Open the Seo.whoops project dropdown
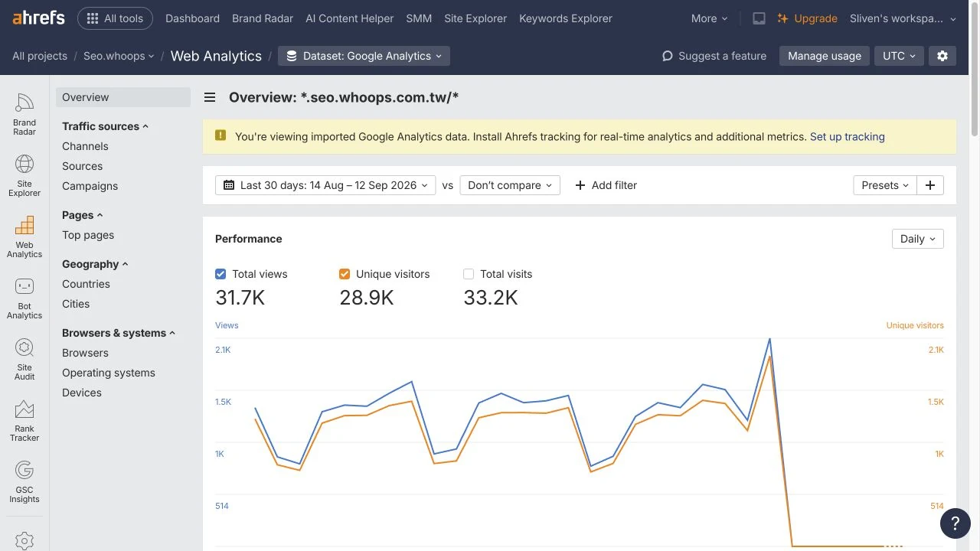Screen dimensions: 980x551 coord(119,56)
